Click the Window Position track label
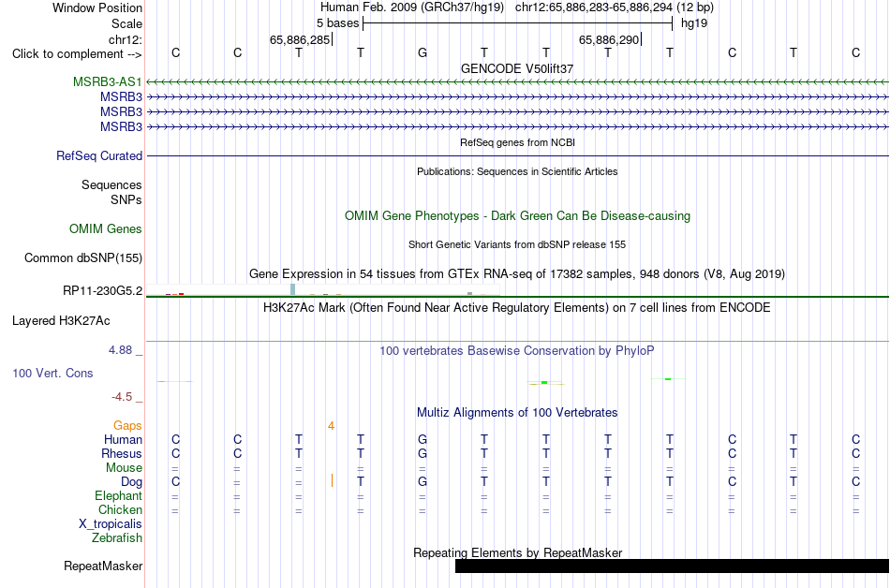 click(97, 7)
